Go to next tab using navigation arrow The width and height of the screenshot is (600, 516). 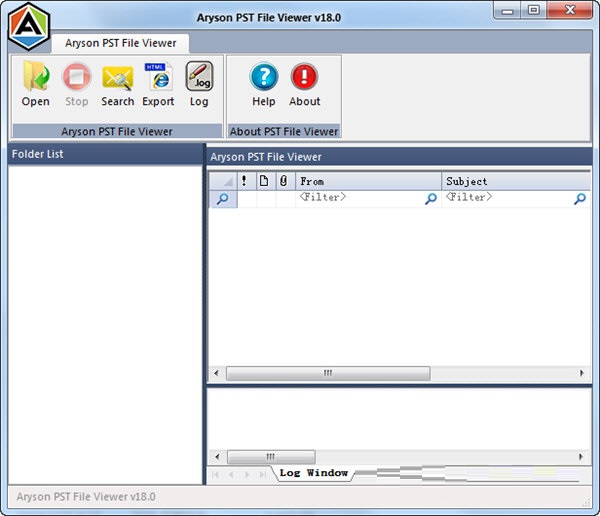click(247, 475)
